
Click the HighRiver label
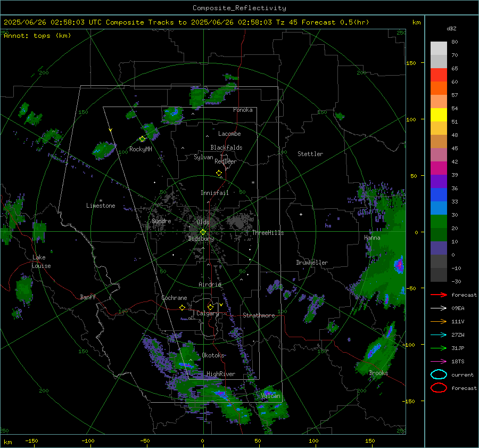point(221,374)
